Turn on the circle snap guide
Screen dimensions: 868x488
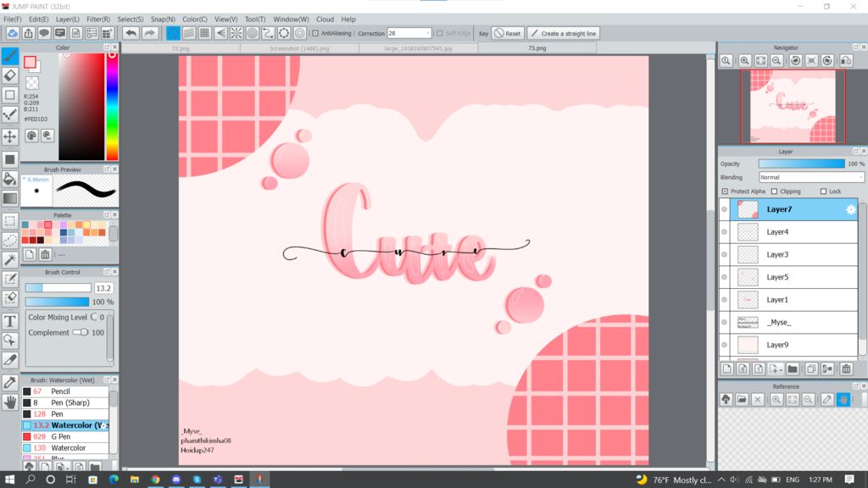pyautogui.click(x=253, y=33)
